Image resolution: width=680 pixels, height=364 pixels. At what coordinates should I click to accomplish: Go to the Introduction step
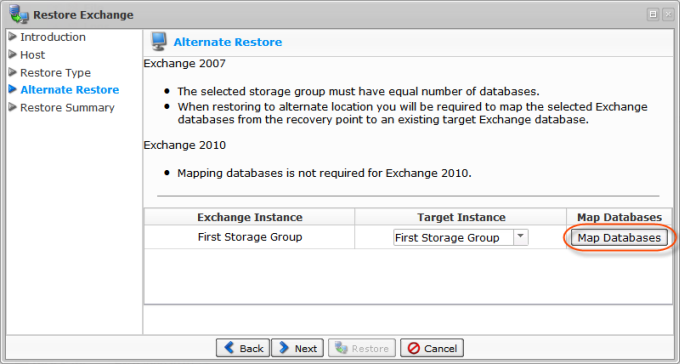(53, 37)
